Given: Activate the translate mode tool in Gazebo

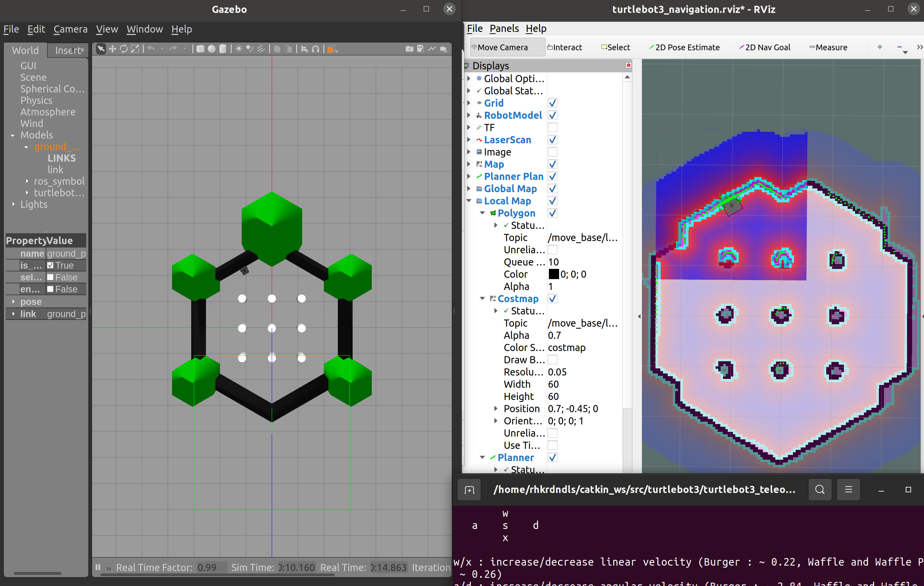Looking at the screenshot, I should pos(112,49).
